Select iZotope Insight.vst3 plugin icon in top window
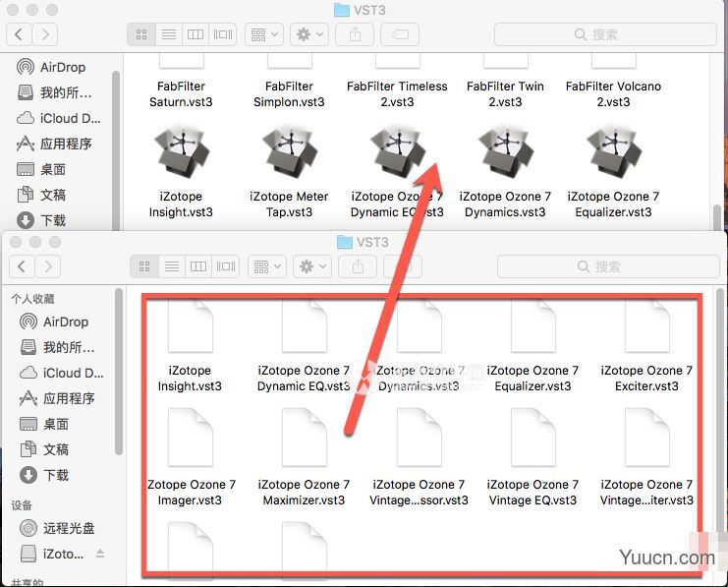The width and height of the screenshot is (728, 587). click(181, 153)
